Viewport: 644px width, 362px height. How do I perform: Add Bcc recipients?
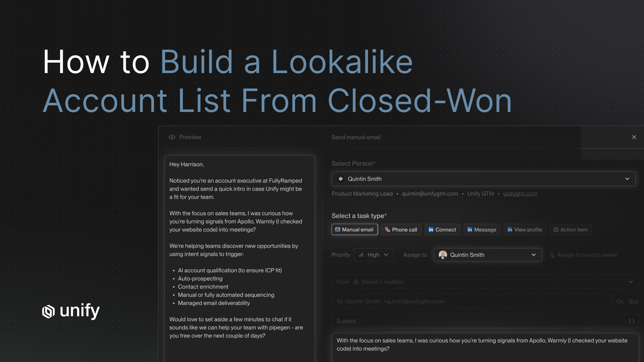click(x=634, y=302)
